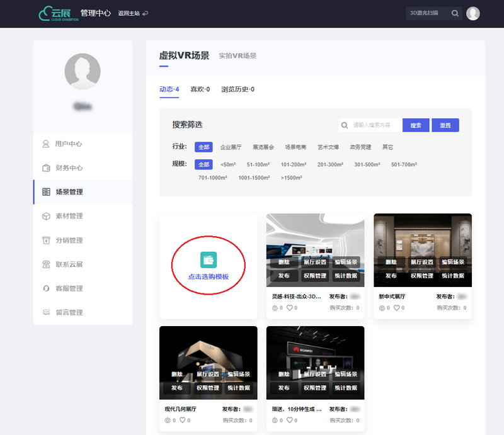
Task: Select the 全部 filter under 行业
Action: [x=203, y=147]
